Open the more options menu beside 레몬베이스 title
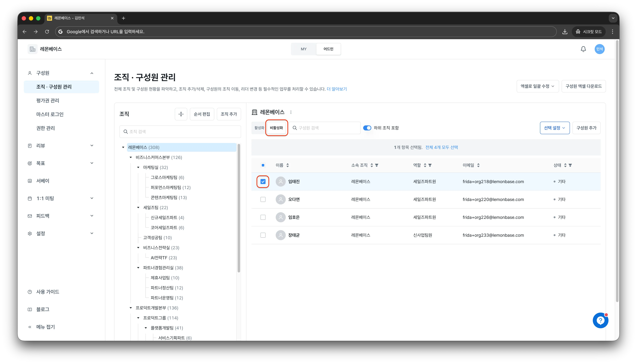The image size is (637, 364). tap(291, 112)
